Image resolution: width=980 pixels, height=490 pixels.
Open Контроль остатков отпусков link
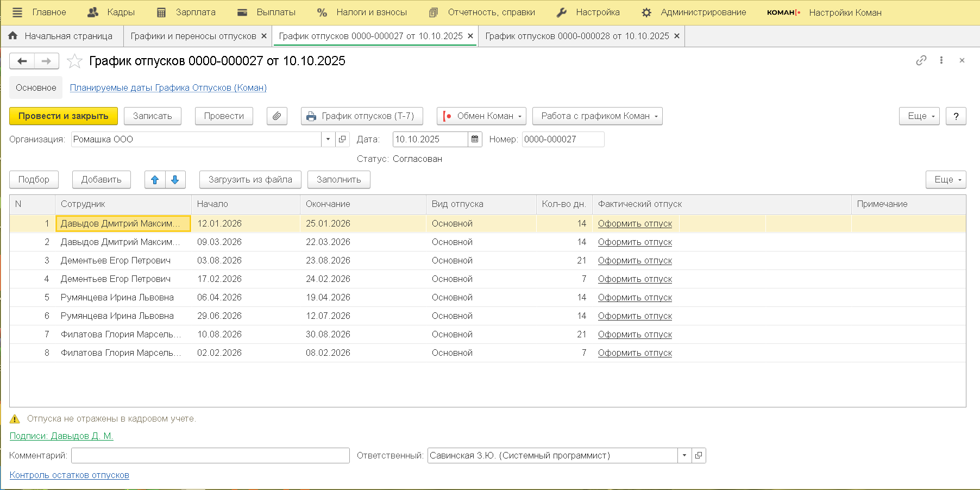[70, 475]
